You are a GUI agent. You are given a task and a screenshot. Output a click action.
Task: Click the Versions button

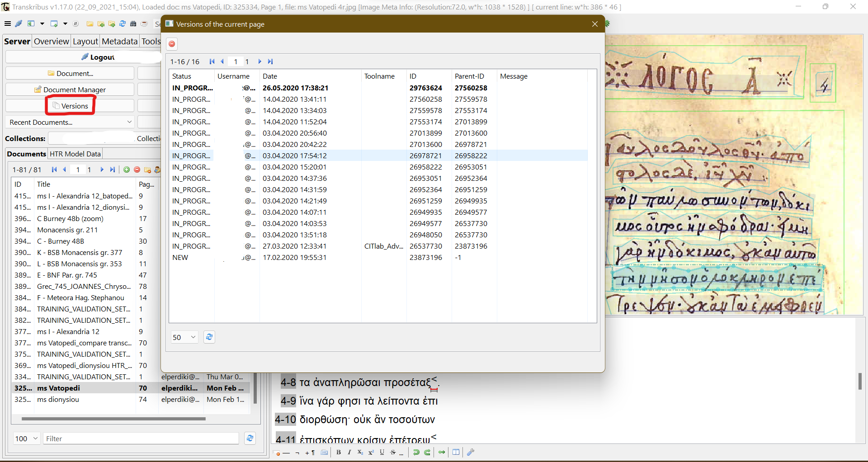point(70,106)
